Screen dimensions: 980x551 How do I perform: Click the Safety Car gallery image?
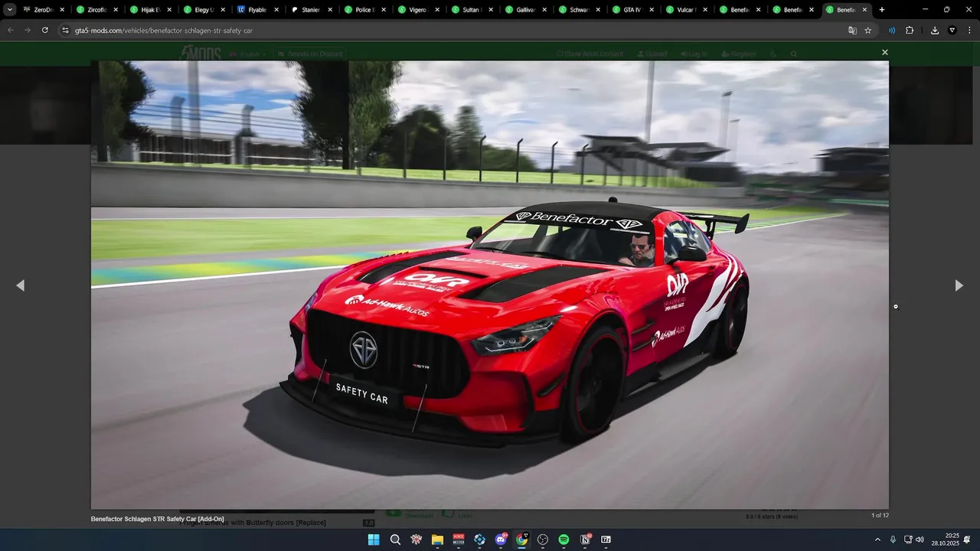coord(490,285)
